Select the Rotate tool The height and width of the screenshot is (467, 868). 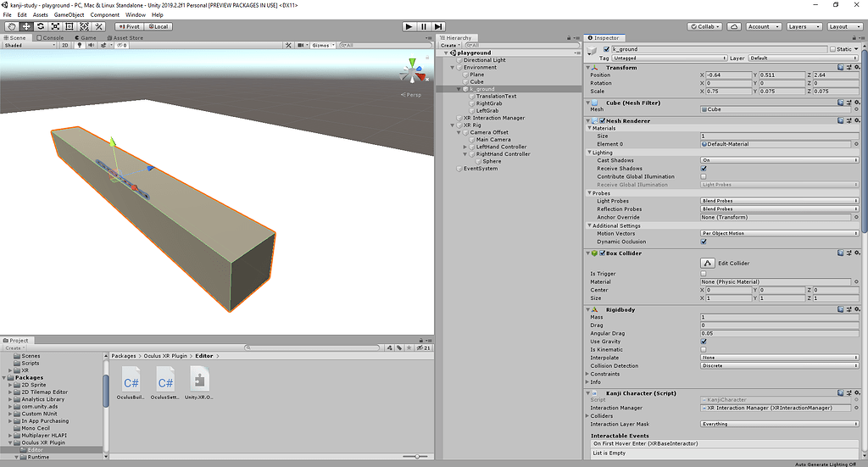coord(40,26)
